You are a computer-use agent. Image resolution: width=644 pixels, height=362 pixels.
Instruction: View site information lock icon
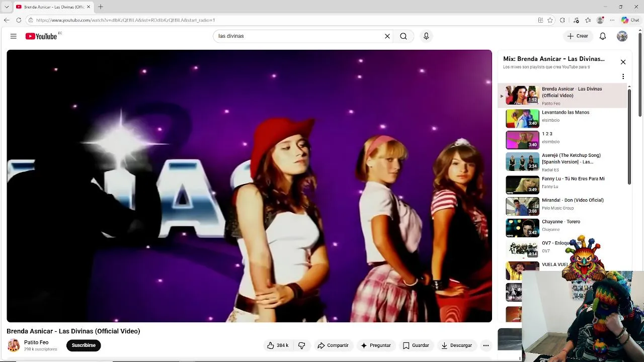click(31, 20)
